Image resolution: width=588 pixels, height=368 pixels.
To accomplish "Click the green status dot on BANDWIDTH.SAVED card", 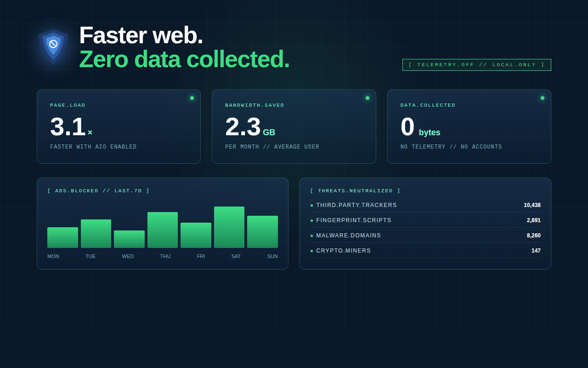I will tap(367, 98).
